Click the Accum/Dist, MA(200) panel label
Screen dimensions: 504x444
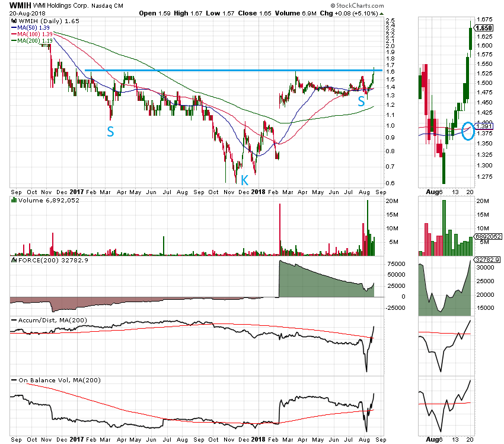53,320
